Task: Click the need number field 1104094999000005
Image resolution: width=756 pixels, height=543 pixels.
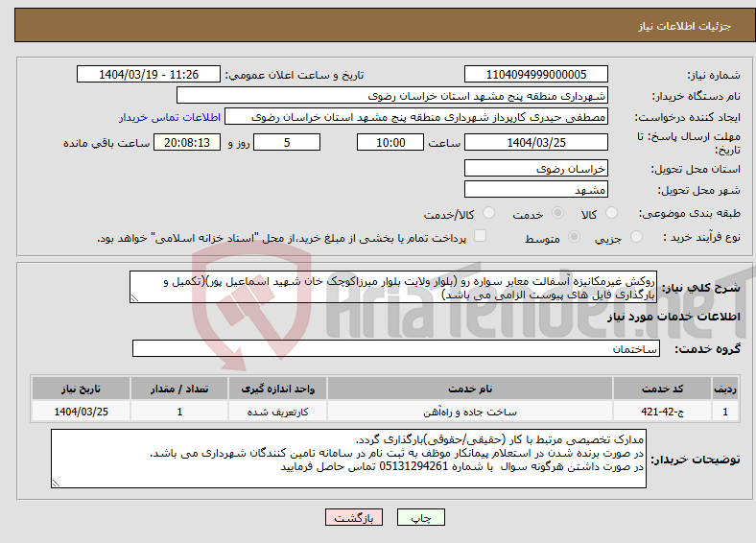Action: (x=535, y=74)
